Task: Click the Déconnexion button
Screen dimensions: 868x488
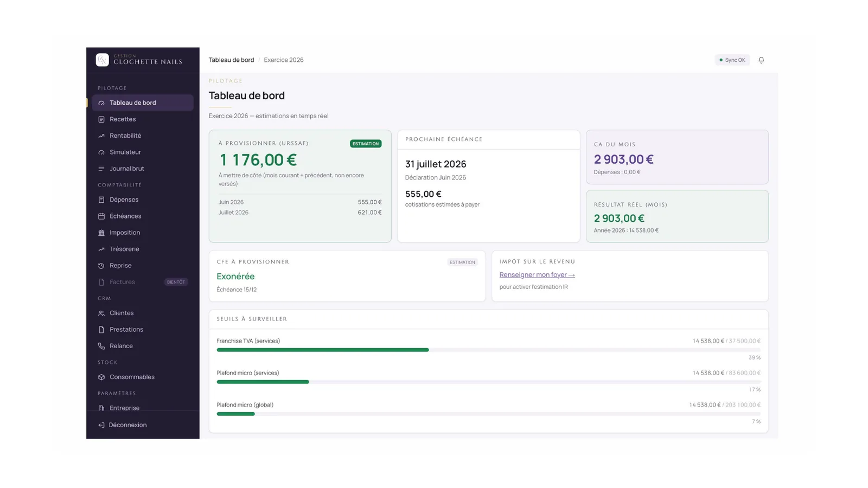Action: click(x=143, y=425)
